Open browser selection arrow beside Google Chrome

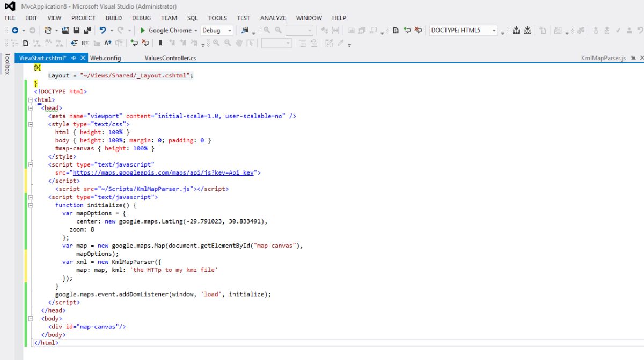196,31
